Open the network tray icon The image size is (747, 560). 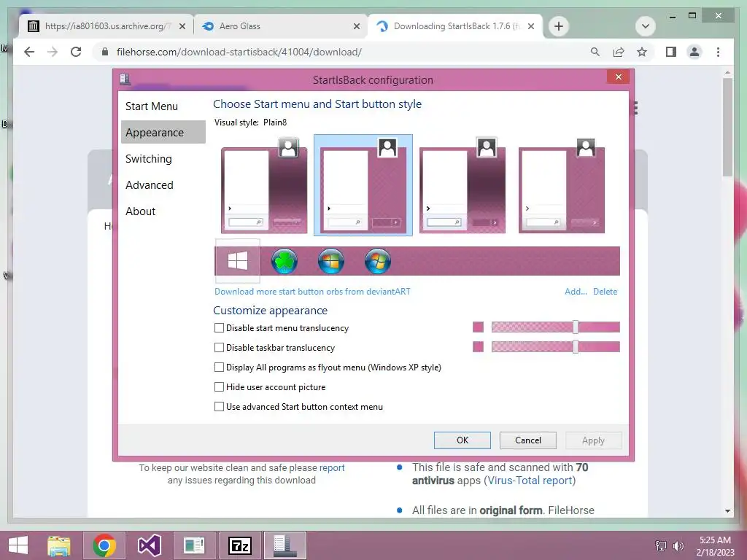[661, 545]
